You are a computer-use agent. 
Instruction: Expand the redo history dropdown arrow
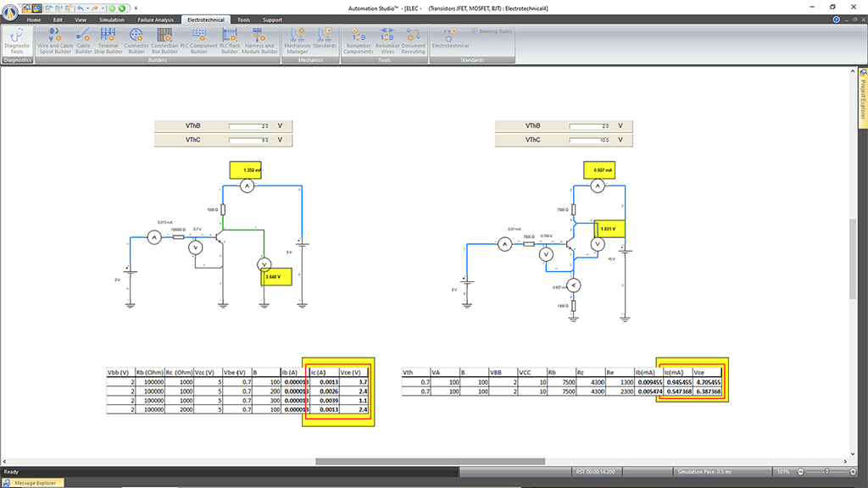point(102,8)
